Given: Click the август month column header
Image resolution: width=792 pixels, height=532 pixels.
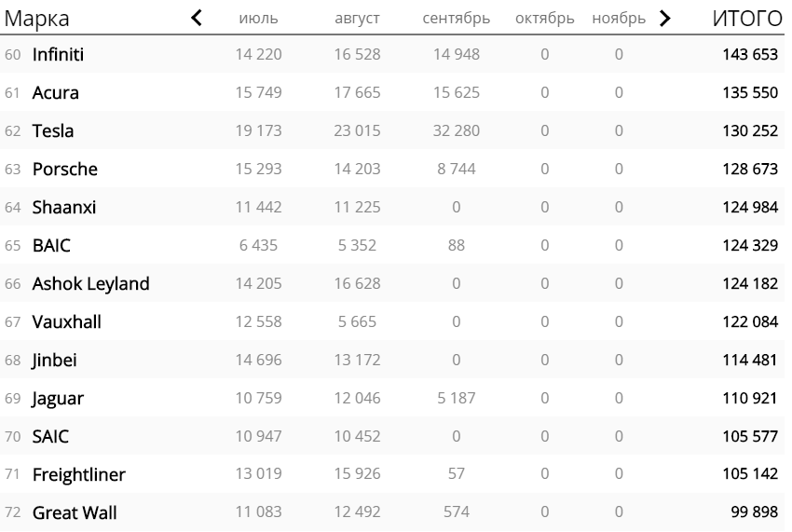Looking at the screenshot, I should coord(357,19).
